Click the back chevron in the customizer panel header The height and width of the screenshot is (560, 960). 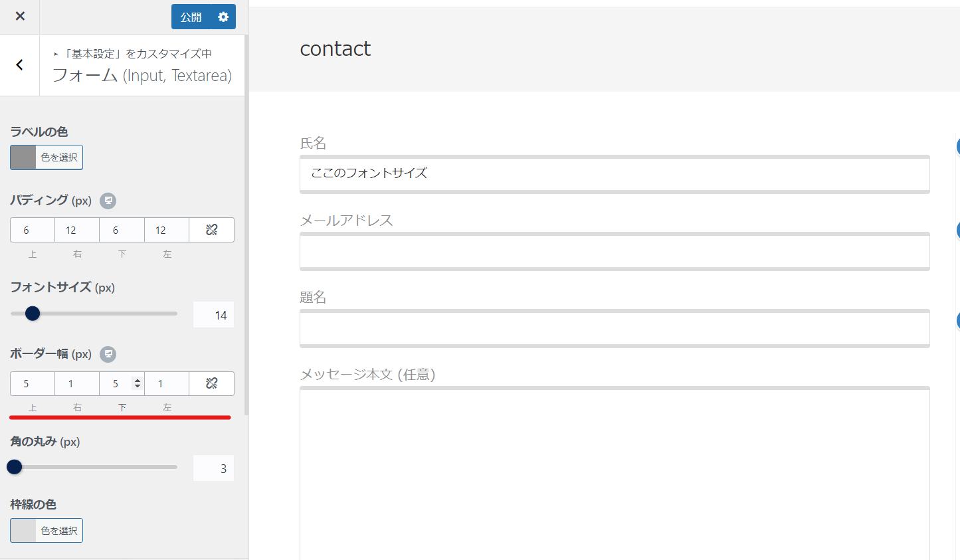(19, 64)
